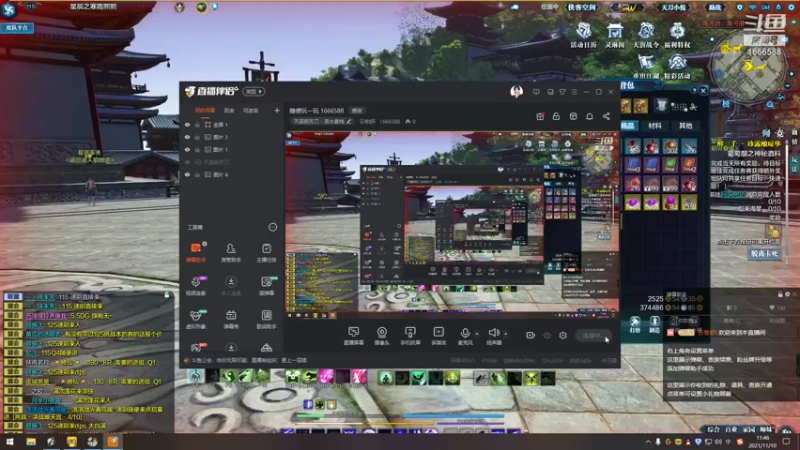
Task: Switch to 我的场景 scenes tab
Action: 205,110
